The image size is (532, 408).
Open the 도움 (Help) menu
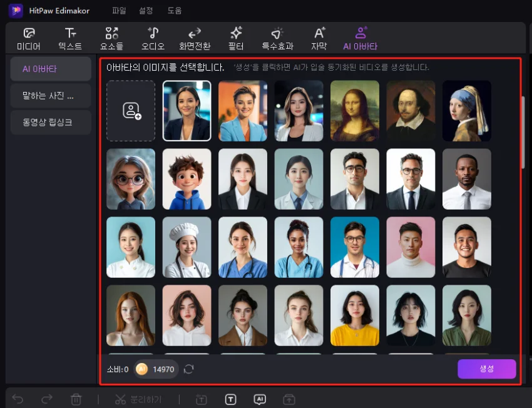175,11
